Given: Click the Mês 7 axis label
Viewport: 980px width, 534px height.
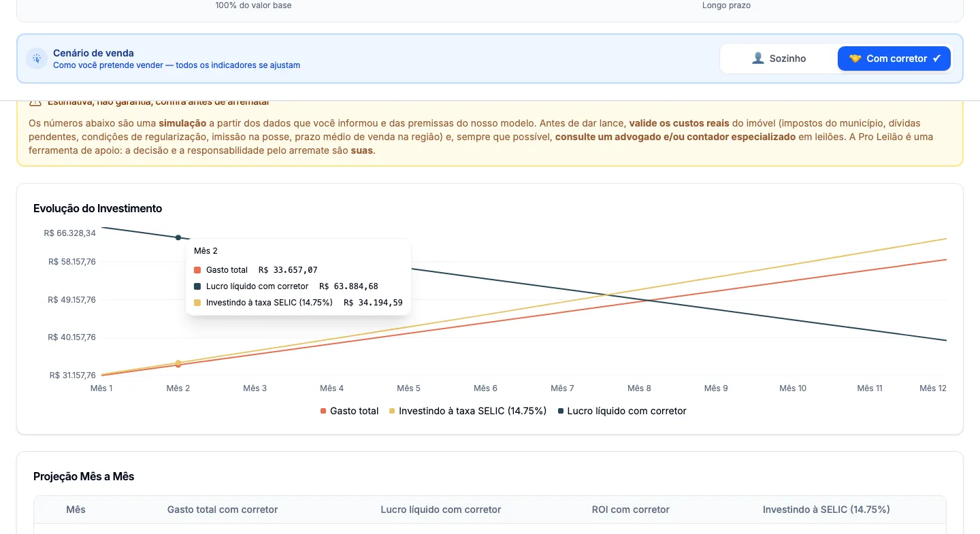Looking at the screenshot, I should (563, 388).
